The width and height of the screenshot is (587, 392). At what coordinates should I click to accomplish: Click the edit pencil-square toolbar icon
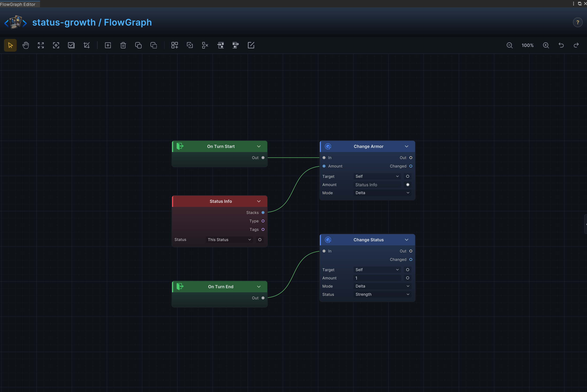(251, 45)
